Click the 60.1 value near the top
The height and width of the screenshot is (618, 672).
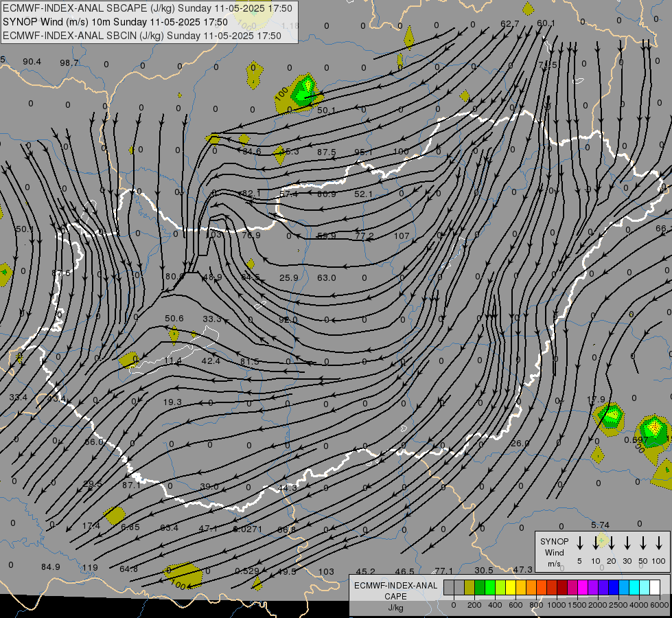coord(546,23)
